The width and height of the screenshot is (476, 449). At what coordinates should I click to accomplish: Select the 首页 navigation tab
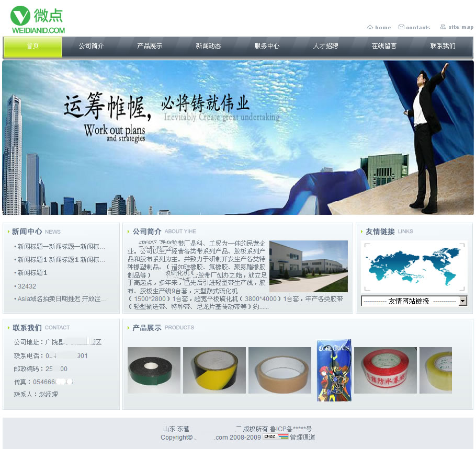click(x=33, y=47)
